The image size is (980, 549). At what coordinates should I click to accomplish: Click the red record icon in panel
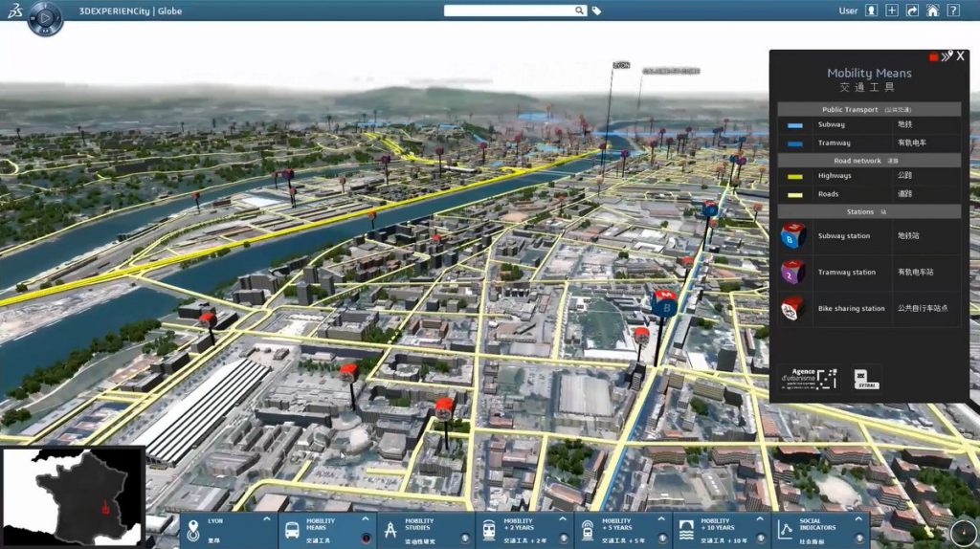[x=934, y=57]
